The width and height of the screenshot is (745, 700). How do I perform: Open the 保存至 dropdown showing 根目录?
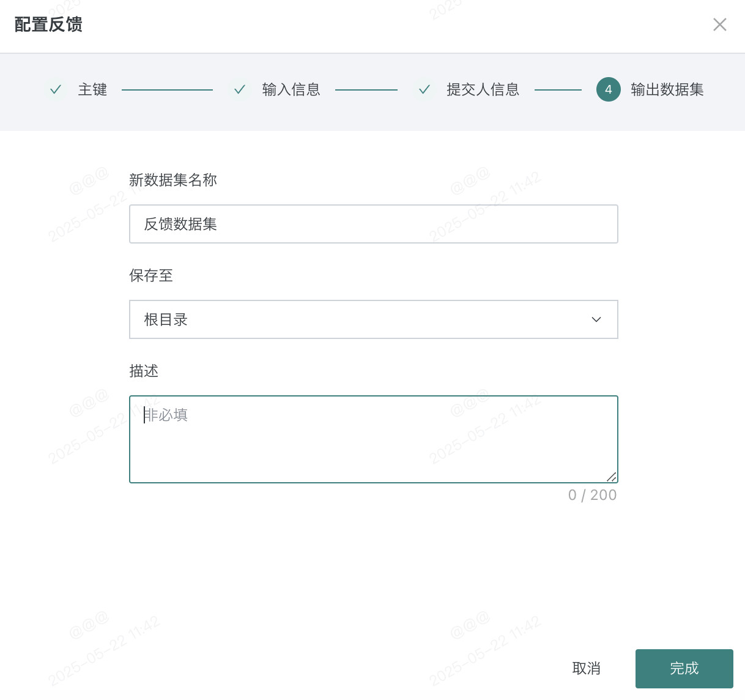(374, 319)
